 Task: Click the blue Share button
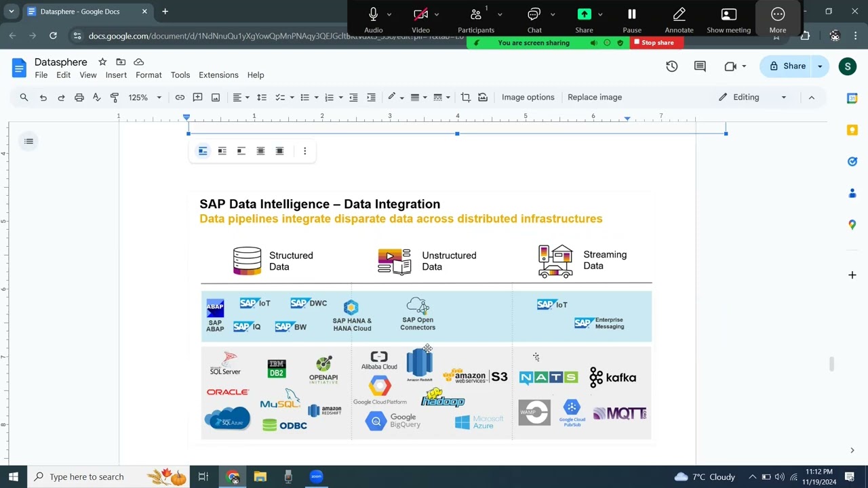tap(787, 66)
